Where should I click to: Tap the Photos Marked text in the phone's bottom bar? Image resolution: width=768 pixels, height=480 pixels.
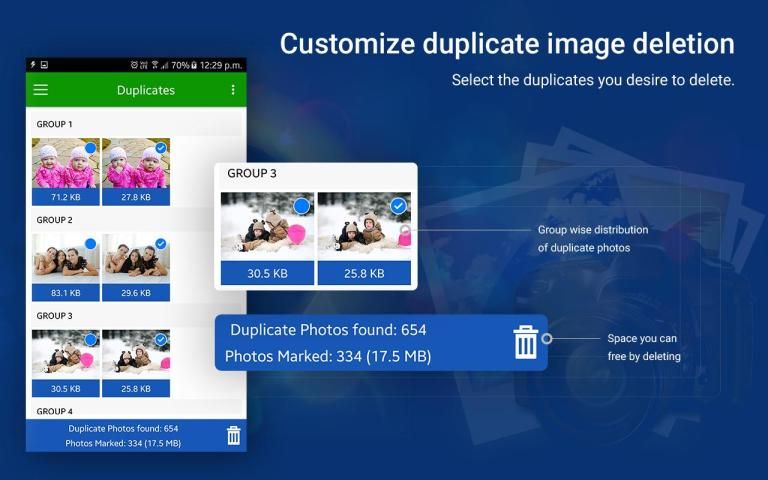click(x=123, y=443)
